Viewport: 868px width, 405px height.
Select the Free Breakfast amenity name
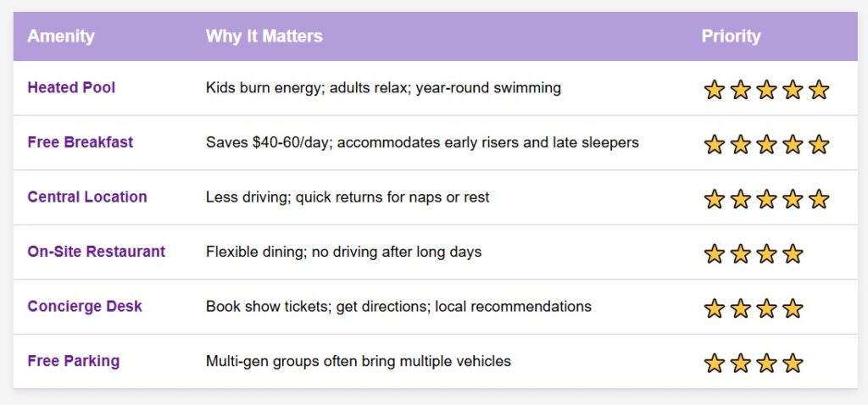pos(81,142)
